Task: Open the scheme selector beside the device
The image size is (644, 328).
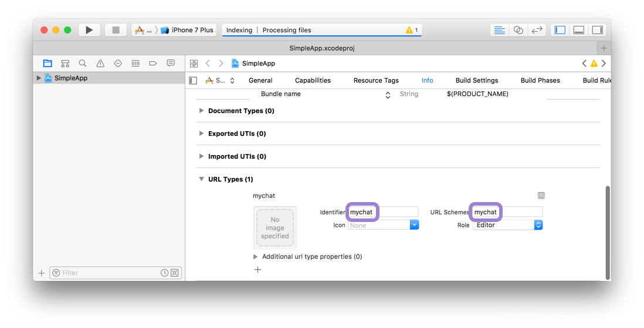Action: pyautogui.click(x=143, y=30)
